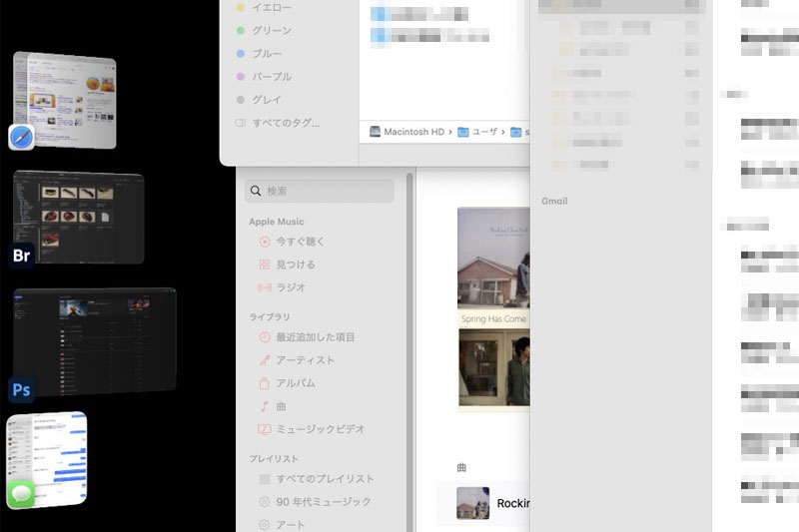Click ユーザ folder in the Finder path bar
799x532 pixels.
[478, 132]
